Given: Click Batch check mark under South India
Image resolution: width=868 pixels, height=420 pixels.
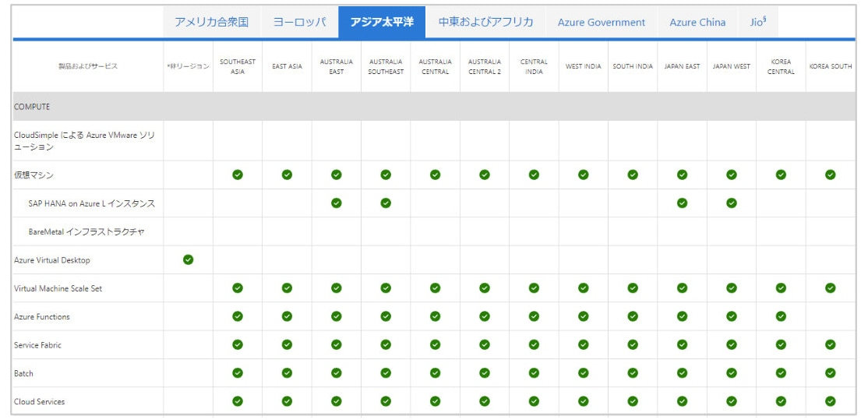Looking at the screenshot, I should tap(633, 373).
